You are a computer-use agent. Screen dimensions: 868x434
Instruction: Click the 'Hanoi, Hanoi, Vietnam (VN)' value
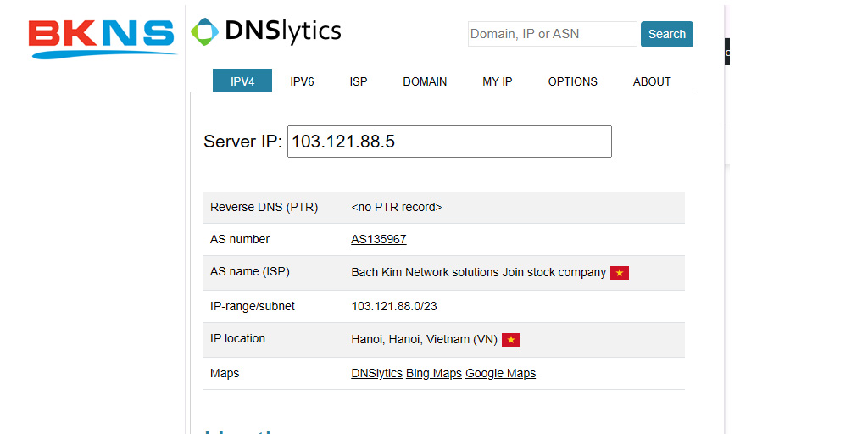coord(424,339)
